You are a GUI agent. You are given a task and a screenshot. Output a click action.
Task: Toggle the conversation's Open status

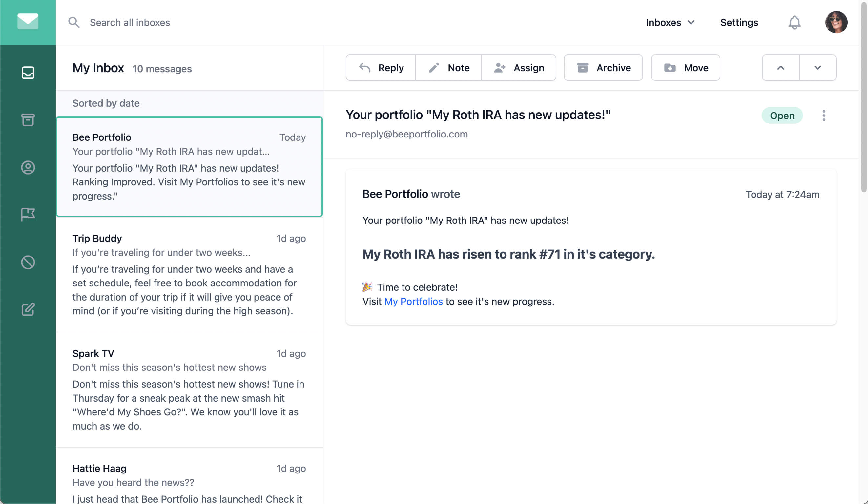coord(782,115)
